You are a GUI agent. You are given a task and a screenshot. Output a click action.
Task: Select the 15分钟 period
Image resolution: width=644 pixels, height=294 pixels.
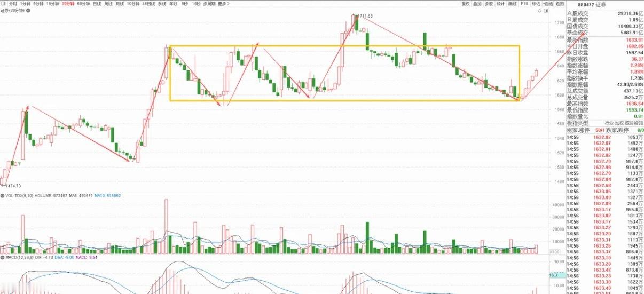click(x=53, y=3)
